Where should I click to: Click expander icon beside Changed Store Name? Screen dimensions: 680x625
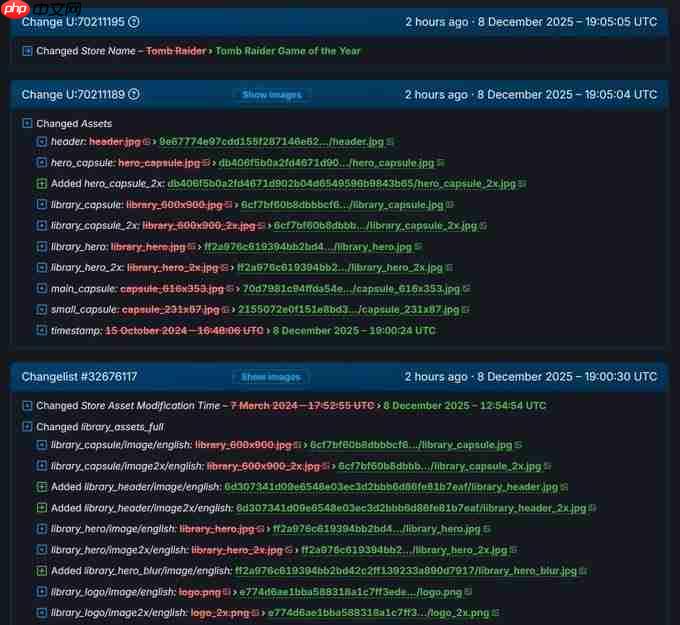coord(27,51)
